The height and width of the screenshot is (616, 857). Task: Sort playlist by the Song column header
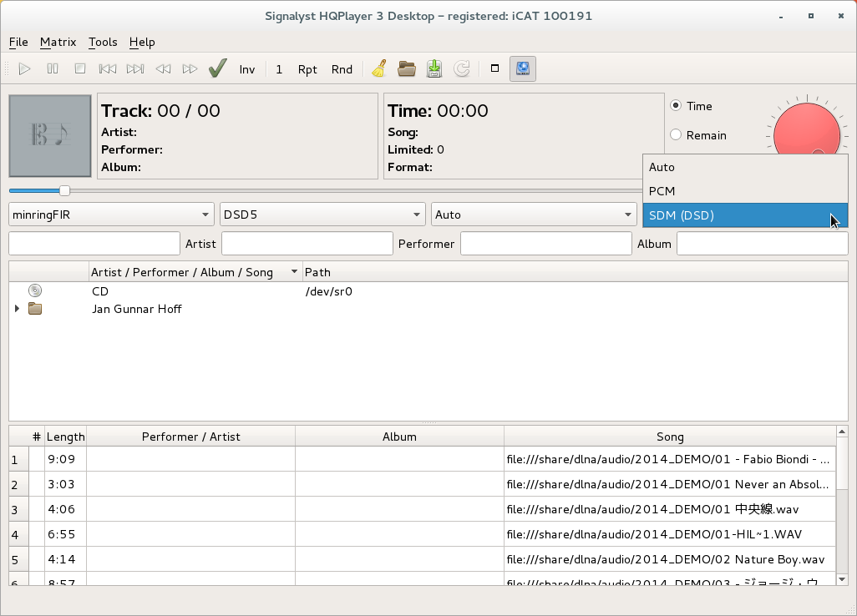pyautogui.click(x=670, y=437)
